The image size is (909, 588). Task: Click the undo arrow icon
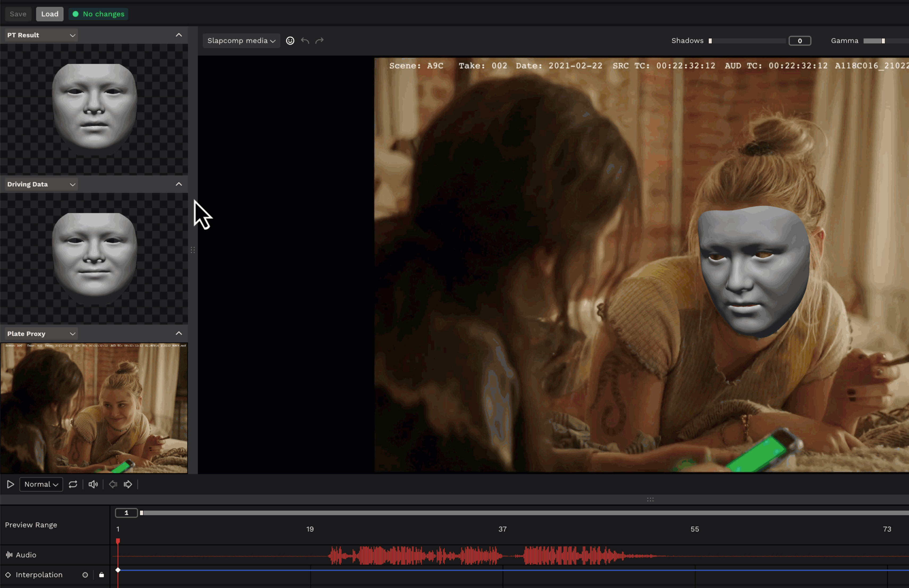pos(305,40)
